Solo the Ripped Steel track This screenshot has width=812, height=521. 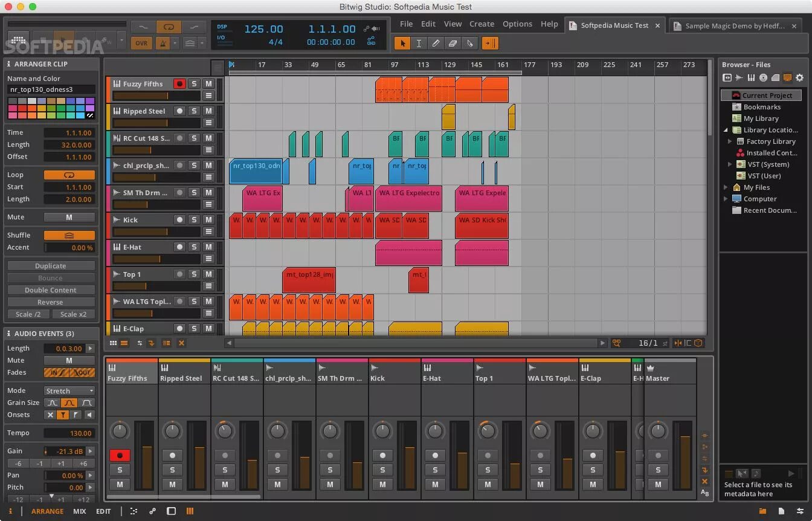click(x=194, y=111)
